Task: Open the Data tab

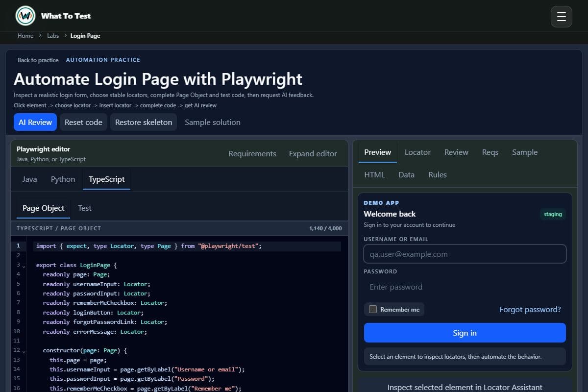Action: coord(407,174)
